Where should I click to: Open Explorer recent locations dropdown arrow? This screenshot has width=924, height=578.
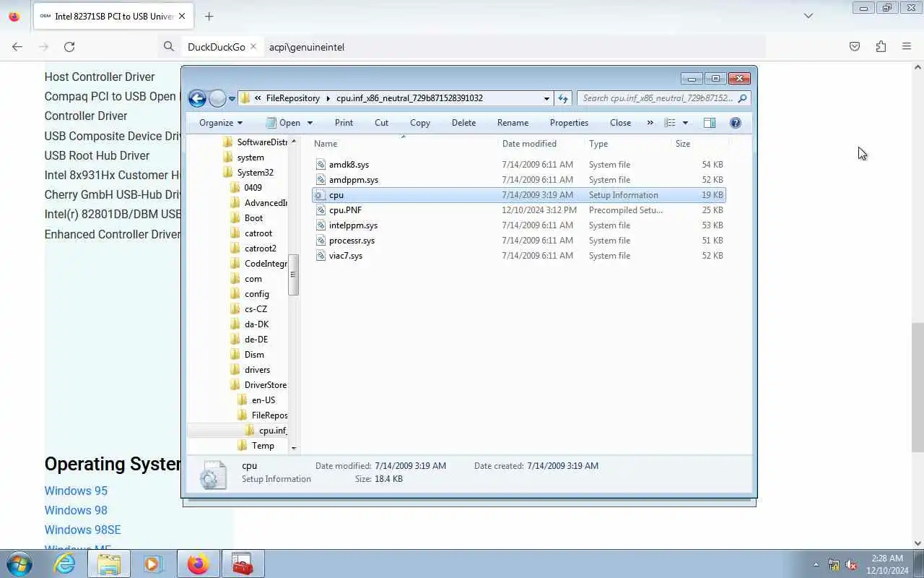coord(232,99)
